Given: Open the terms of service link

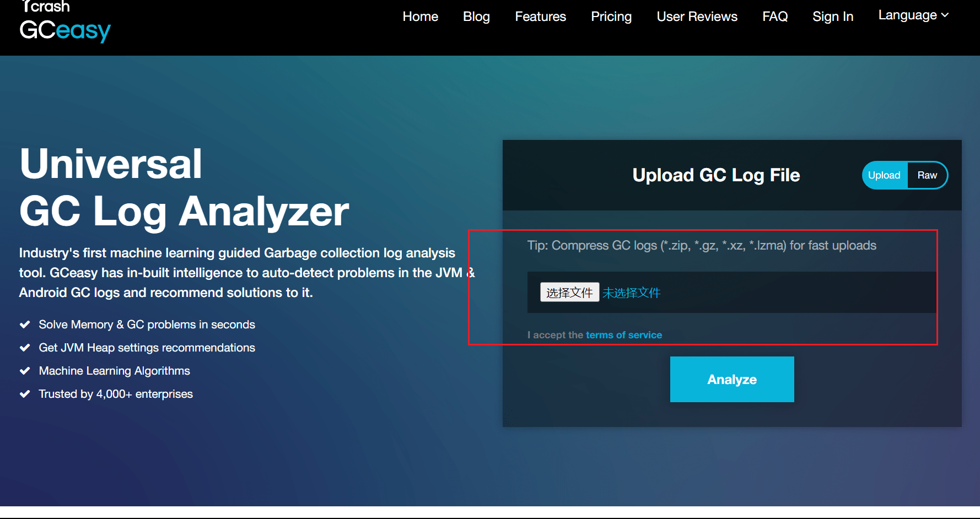Looking at the screenshot, I should tap(623, 335).
